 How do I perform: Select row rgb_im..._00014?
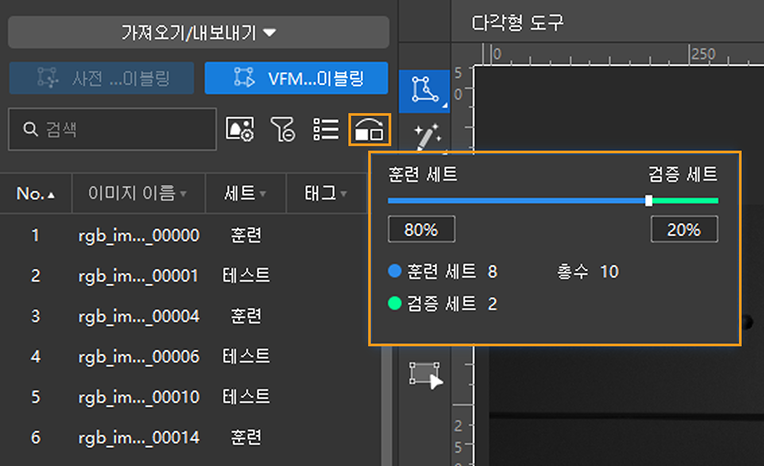pyautogui.click(x=190, y=438)
